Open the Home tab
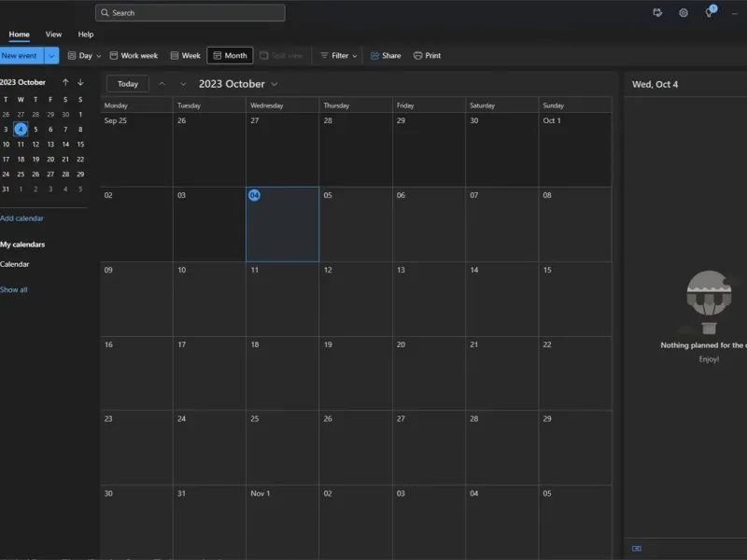This screenshot has height=560, width=747. (x=19, y=35)
